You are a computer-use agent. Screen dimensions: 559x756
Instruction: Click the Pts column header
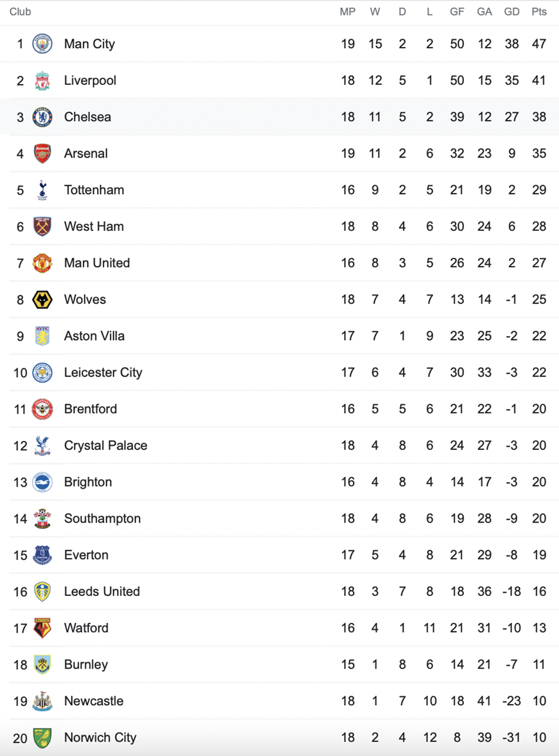(x=539, y=12)
